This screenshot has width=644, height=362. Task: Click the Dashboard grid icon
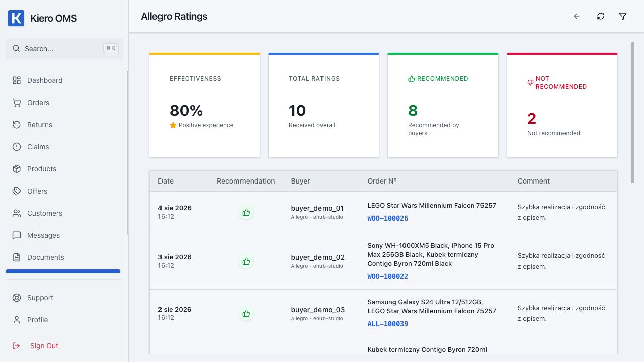click(x=17, y=80)
